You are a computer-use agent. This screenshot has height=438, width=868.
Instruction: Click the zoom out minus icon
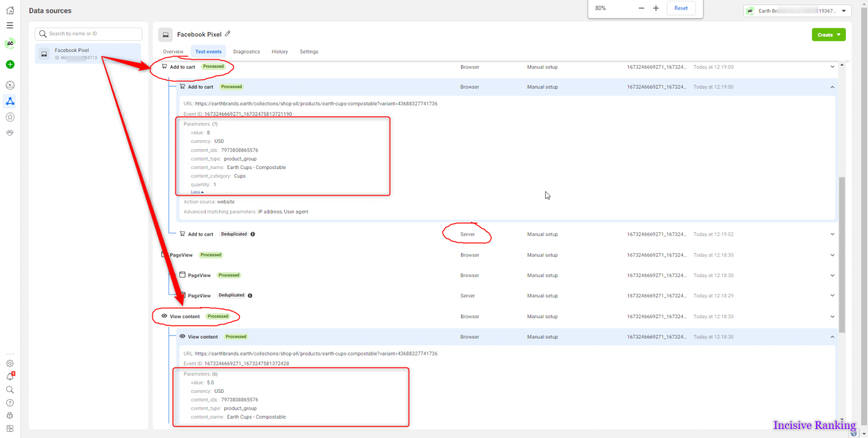(x=641, y=8)
